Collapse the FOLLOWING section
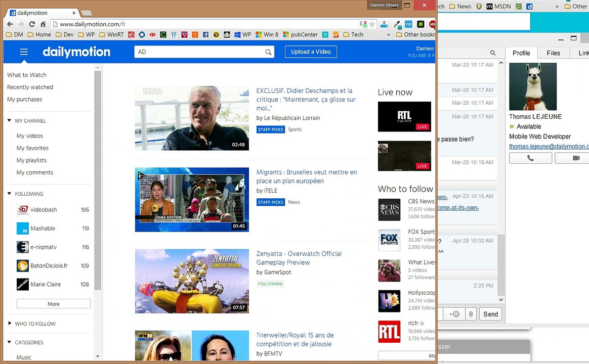This screenshot has width=589, height=364. (x=10, y=194)
